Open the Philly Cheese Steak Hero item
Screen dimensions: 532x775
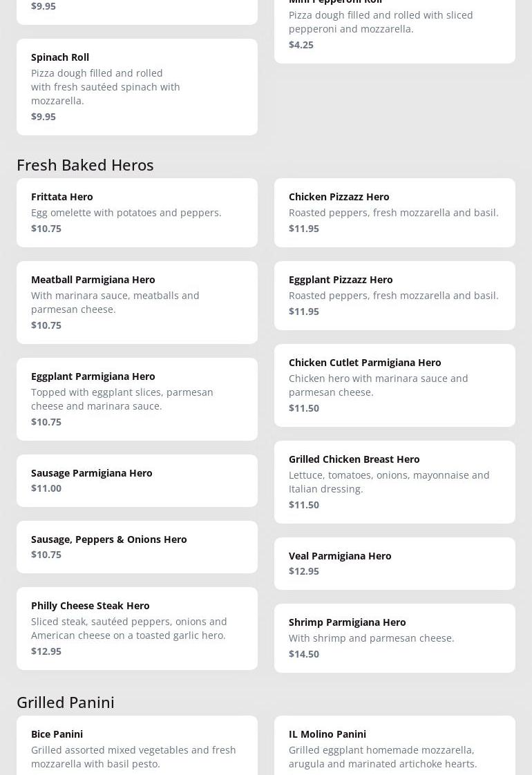[137, 628]
